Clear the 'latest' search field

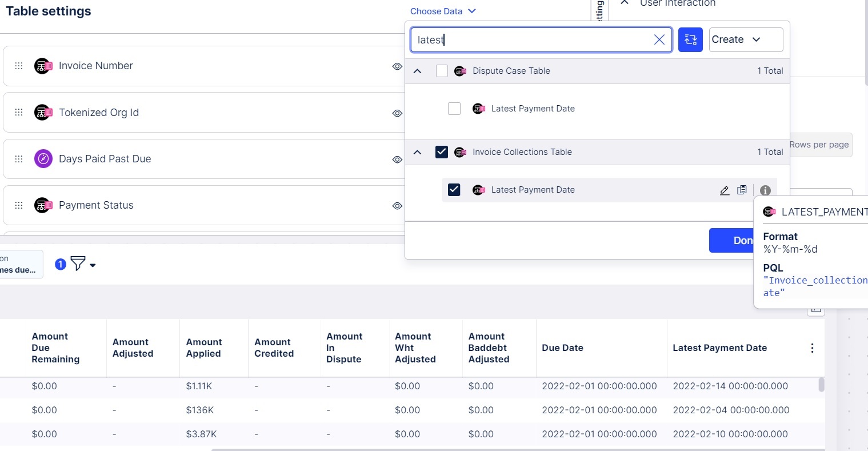point(659,39)
